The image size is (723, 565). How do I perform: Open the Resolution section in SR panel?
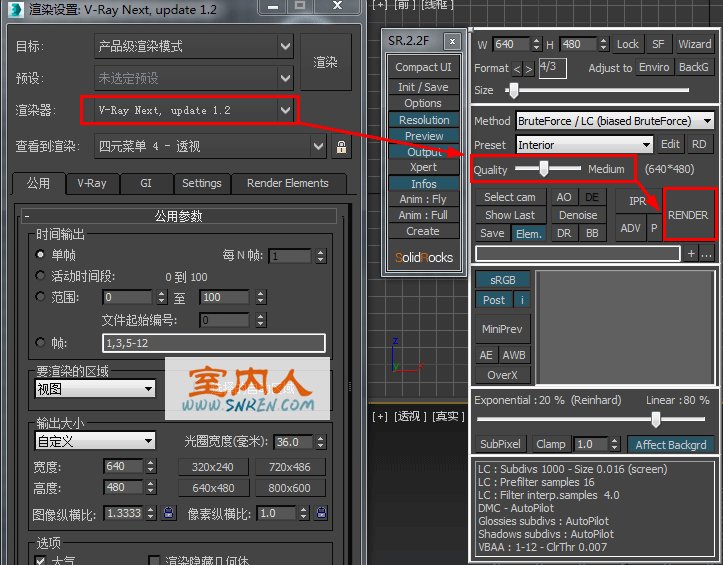(x=424, y=120)
